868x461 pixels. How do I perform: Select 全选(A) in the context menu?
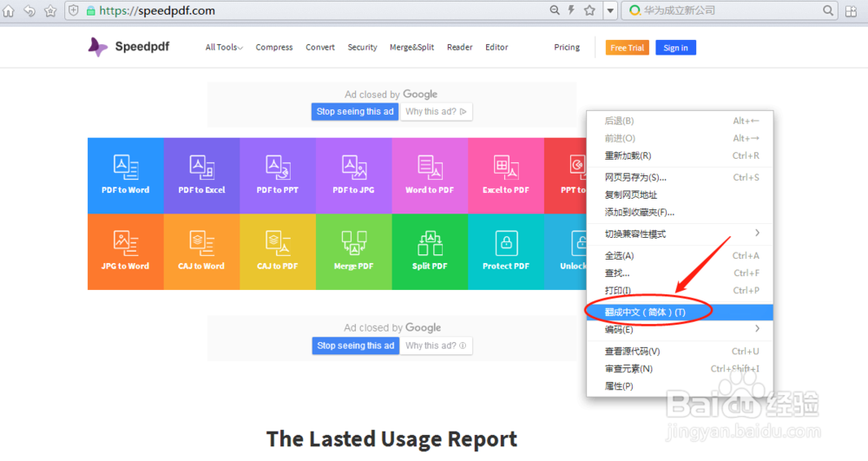tap(680, 256)
